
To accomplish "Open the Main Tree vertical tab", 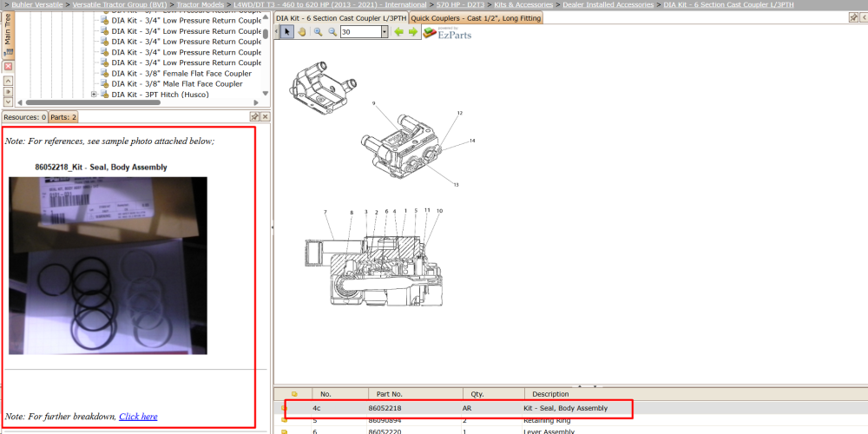I will [x=8, y=34].
